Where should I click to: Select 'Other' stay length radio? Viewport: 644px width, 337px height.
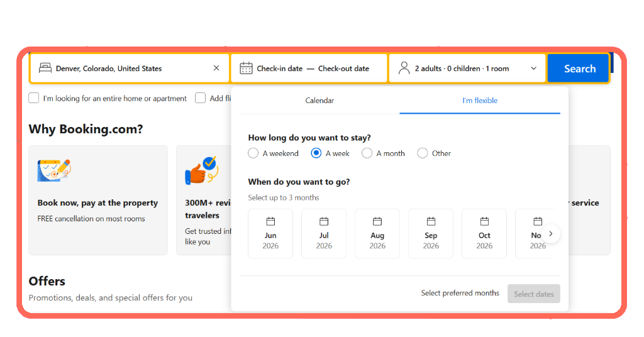pyautogui.click(x=422, y=153)
